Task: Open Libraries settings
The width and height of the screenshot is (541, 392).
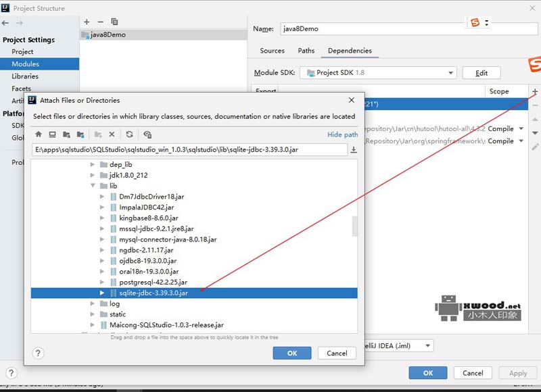Action: pyautogui.click(x=25, y=76)
